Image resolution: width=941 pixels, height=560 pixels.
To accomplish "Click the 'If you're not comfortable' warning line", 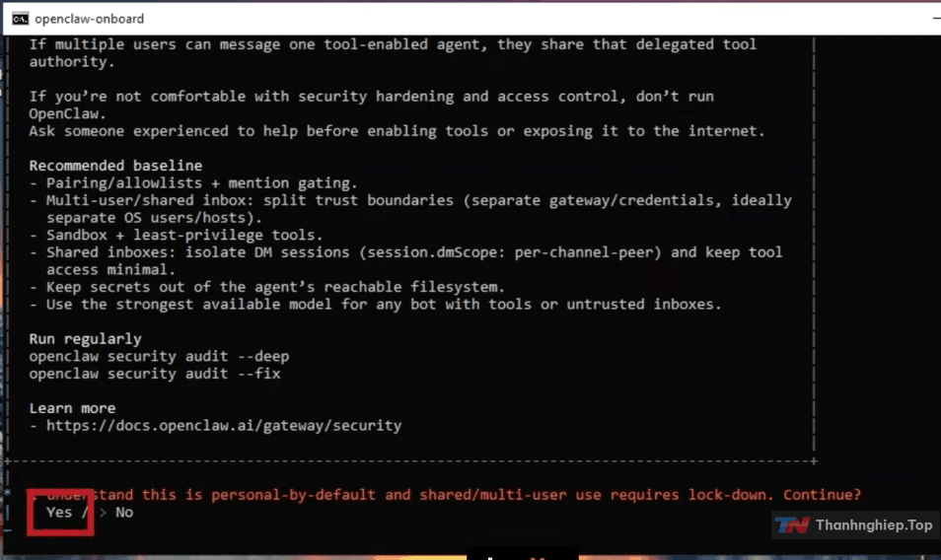I will (x=372, y=105).
